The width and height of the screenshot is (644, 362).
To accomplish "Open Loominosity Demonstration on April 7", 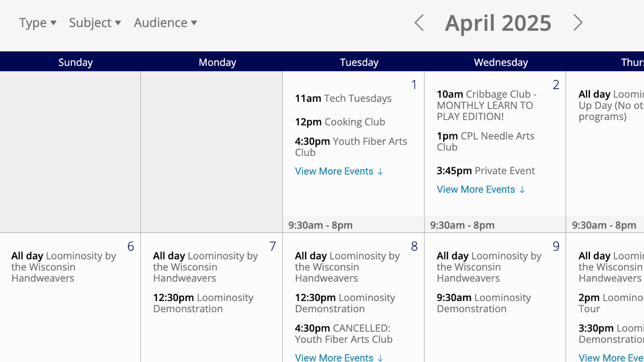I will click(203, 303).
